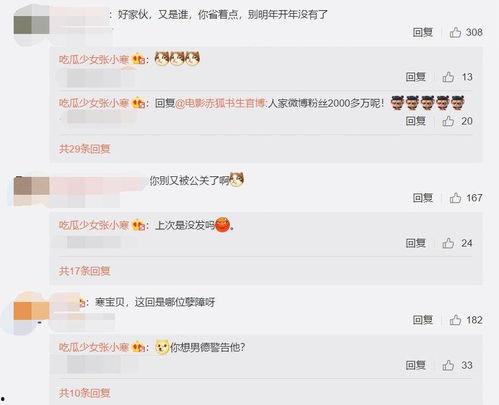Like the cat emoji reply with 13 likes

448,77
